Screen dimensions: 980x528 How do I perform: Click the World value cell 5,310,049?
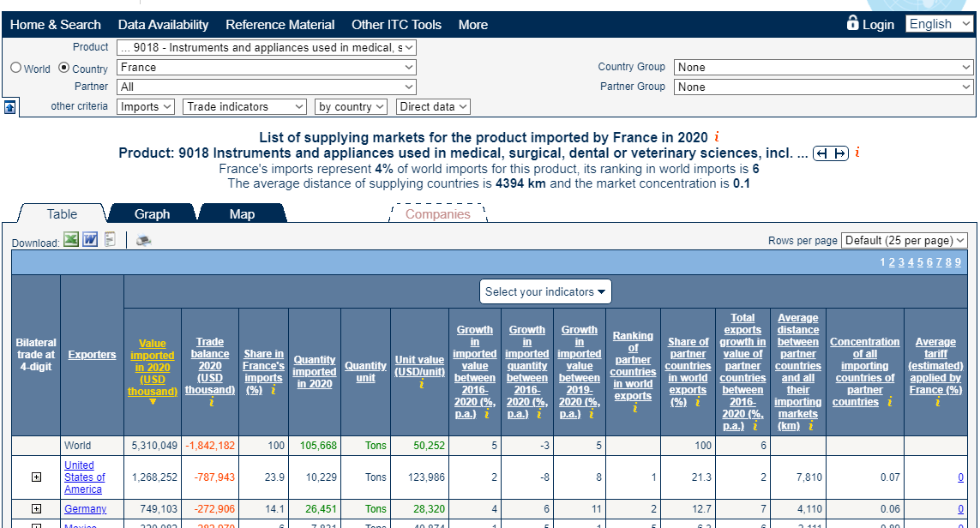click(154, 446)
